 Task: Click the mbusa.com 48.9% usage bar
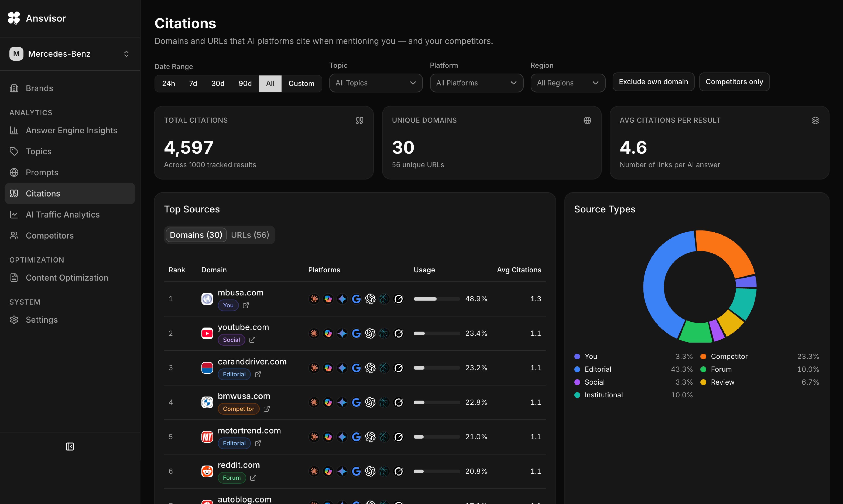click(437, 299)
